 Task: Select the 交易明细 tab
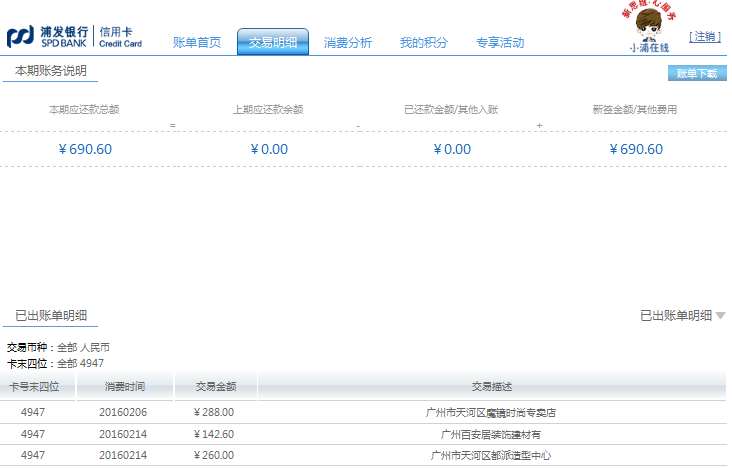coord(272,42)
